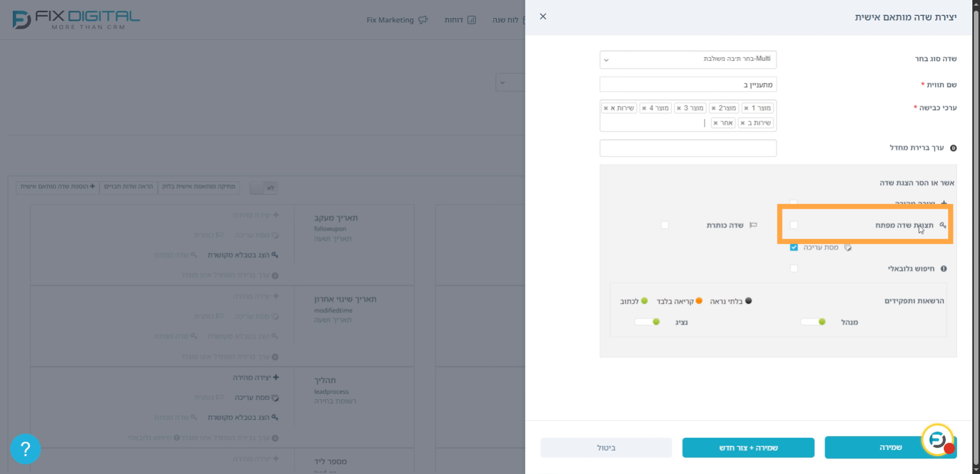Viewport: 980px width, 474px height.
Task: Click the edit screen icon beside מסך עריכה
Action: [848, 247]
